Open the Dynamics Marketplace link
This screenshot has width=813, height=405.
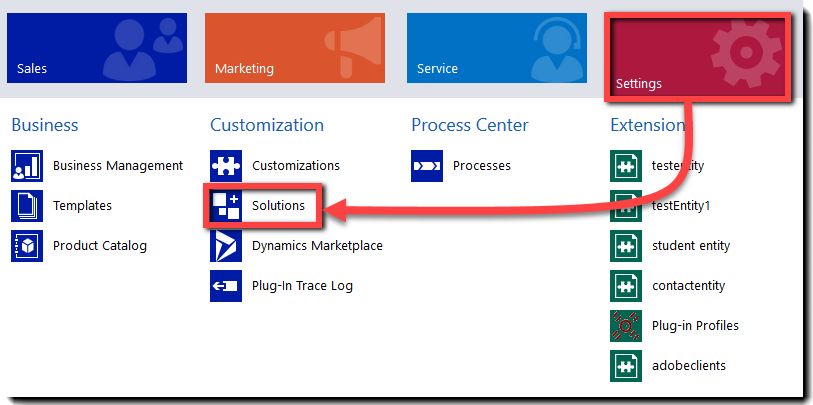(317, 246)
